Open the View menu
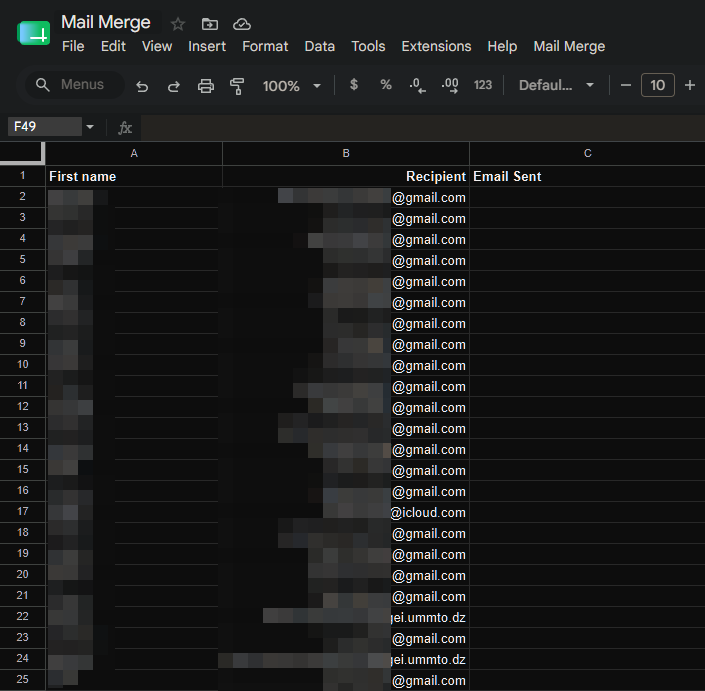The image size is (705, 691). 157,46
